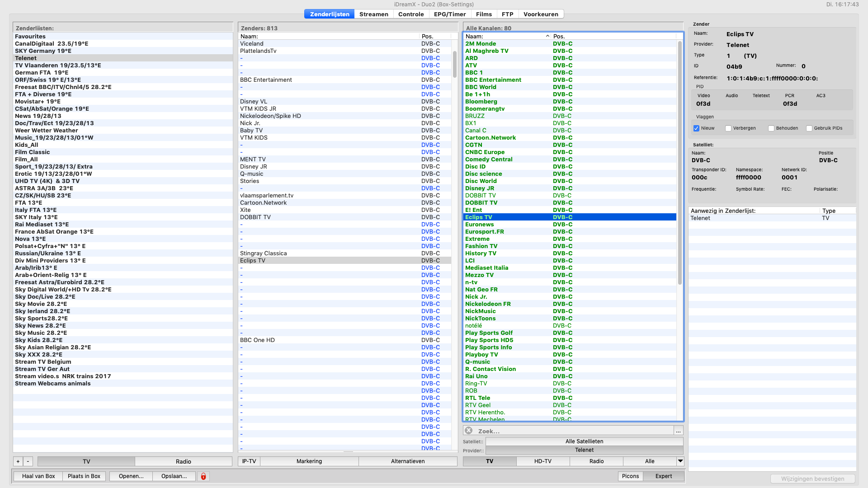Enable the Gebruik PIDs checkbox

click(x=809, y=128)
